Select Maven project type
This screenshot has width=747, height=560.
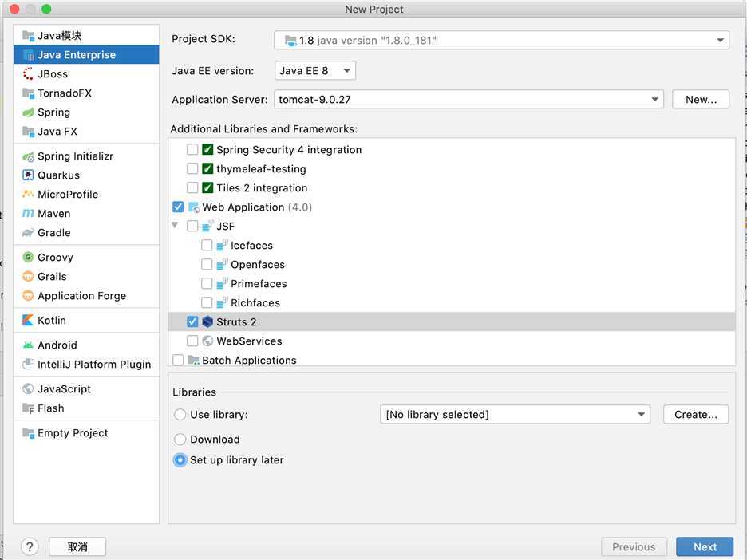pyautogui.click(x=86, y=213)
